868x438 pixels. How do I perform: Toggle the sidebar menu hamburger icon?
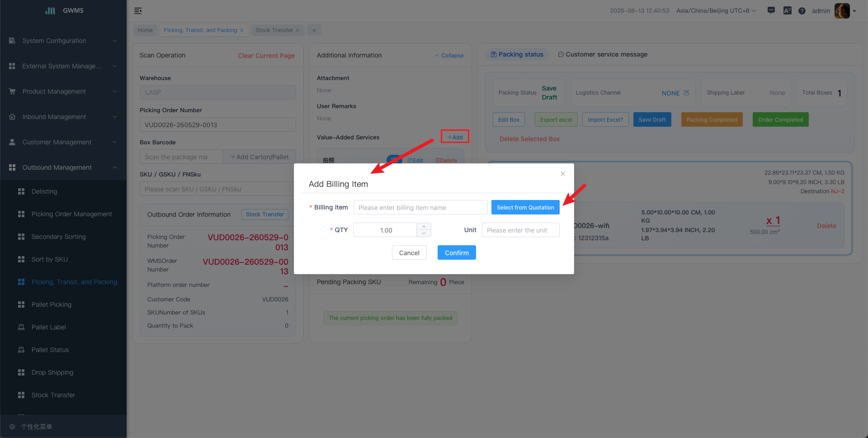(x=138, y=11)
